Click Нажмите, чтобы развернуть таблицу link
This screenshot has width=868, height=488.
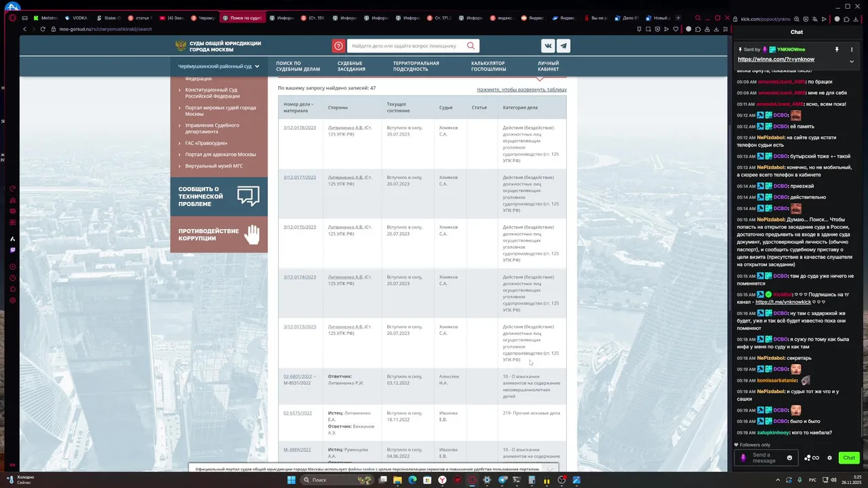tap(521, 89)
